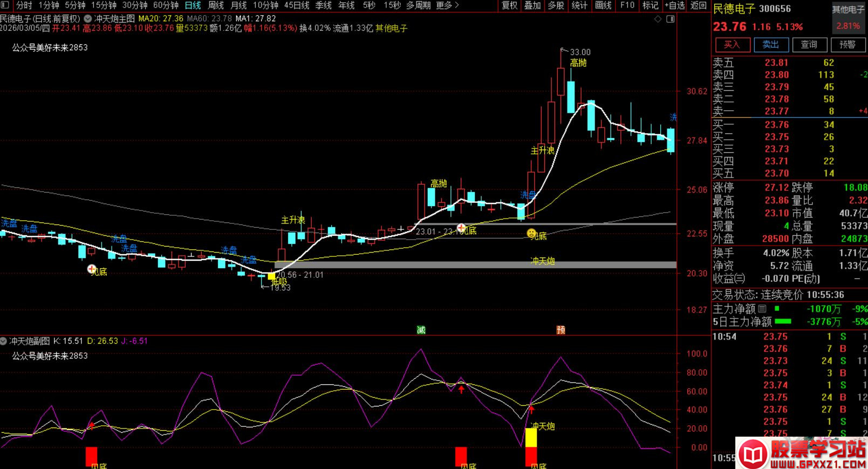Click the panel layout icon at top-left

pos(6,5)
